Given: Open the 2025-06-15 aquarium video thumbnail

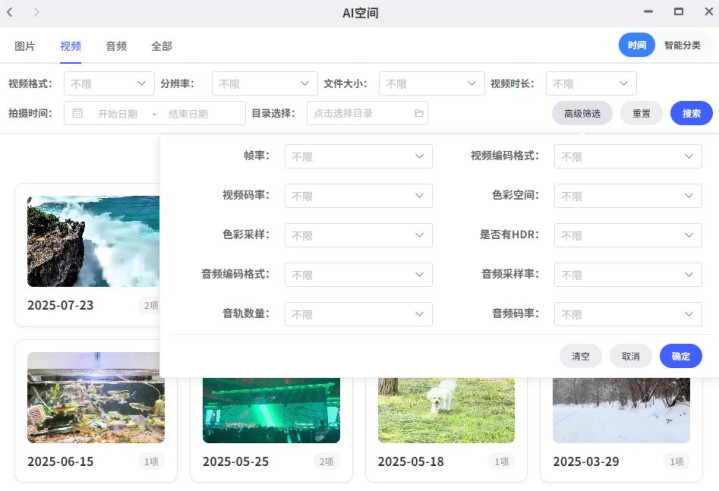Looking at the screenshot, I should tap(96, 397).
